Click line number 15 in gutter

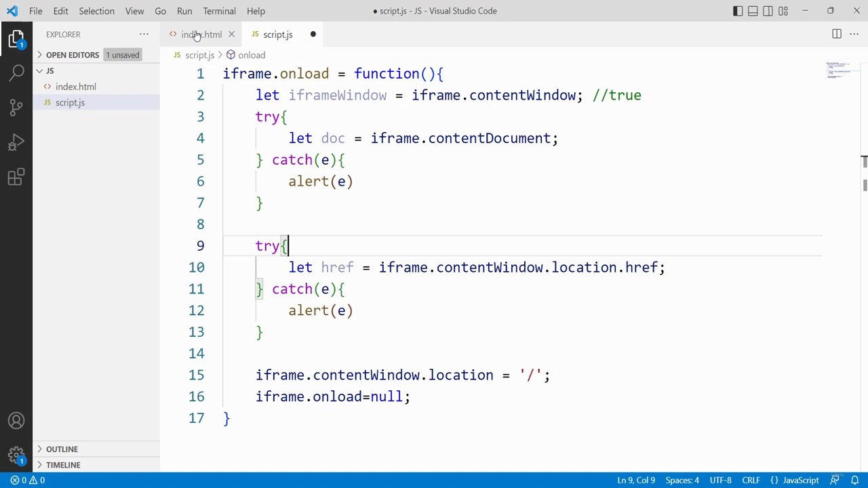tap(196, 375)
